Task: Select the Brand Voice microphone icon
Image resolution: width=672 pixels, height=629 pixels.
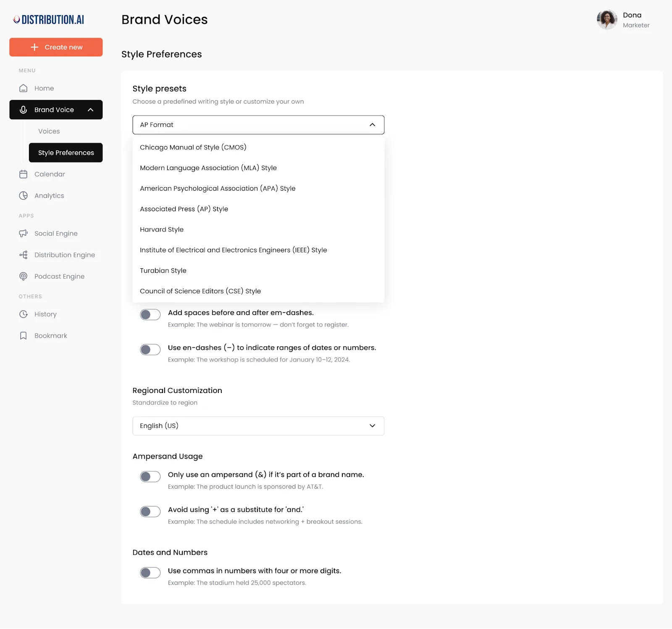Action: tap(23, 110)
